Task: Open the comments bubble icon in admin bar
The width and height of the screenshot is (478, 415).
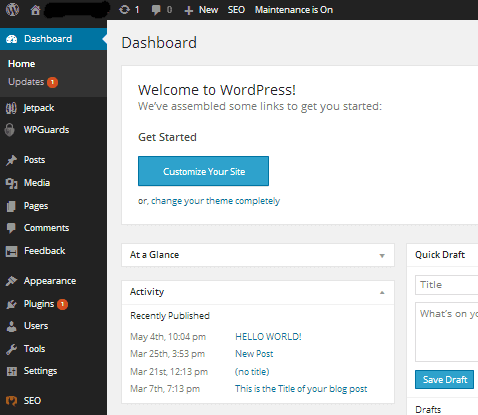Action: (156, 10)
